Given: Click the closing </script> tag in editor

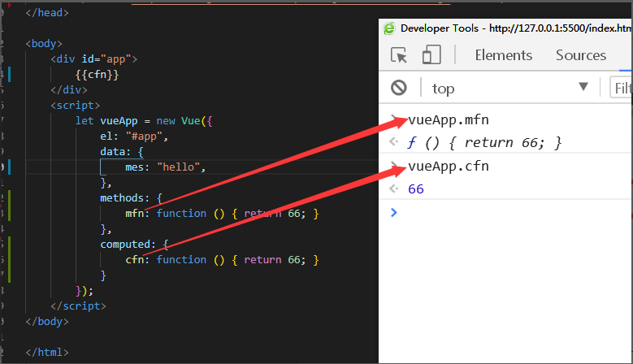Looking at the screenshot, I should click(78, 305).
